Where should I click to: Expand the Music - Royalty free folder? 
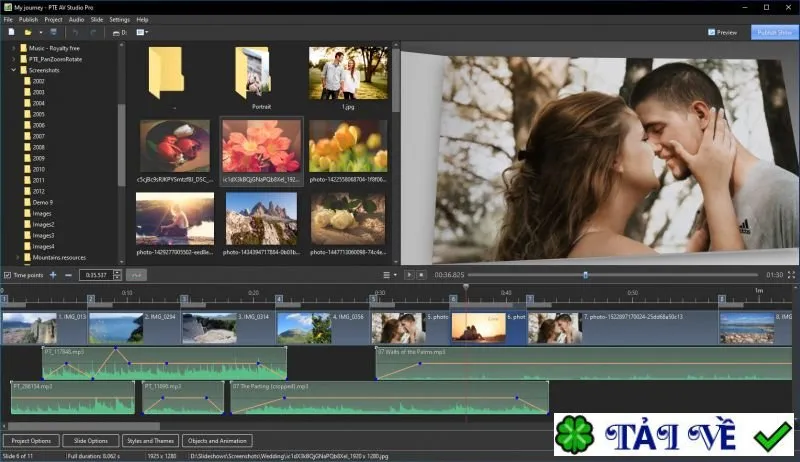coord(14,48)
